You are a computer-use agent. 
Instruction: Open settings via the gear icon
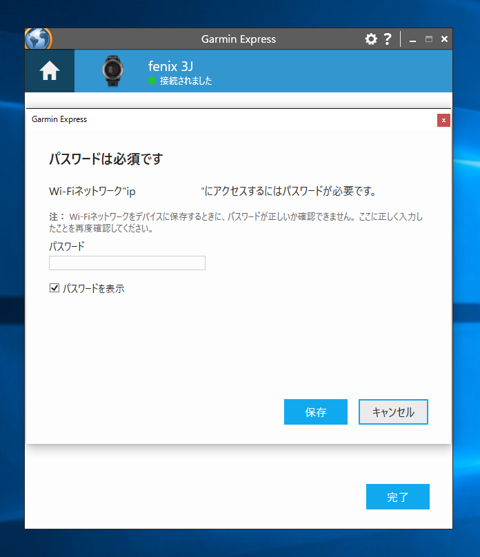[x=371, y=39]
